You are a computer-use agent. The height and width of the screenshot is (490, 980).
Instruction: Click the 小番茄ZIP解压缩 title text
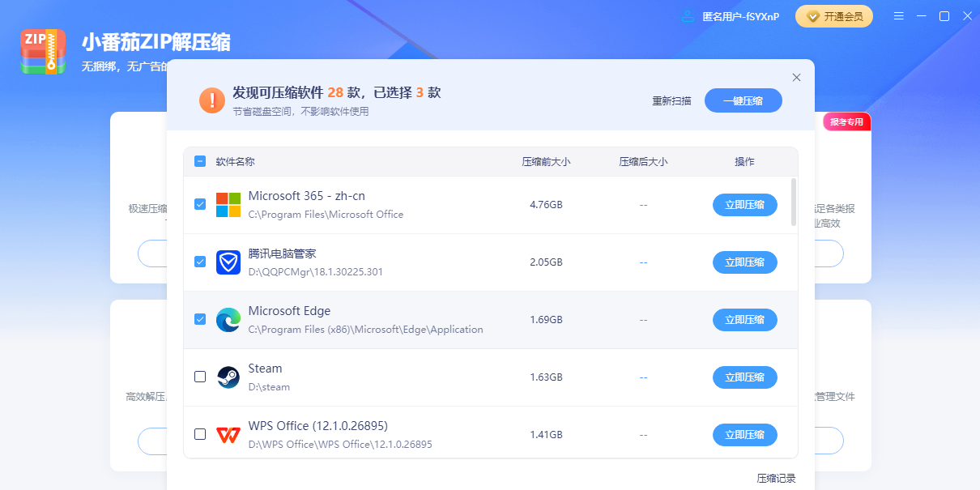pos(156,42)
